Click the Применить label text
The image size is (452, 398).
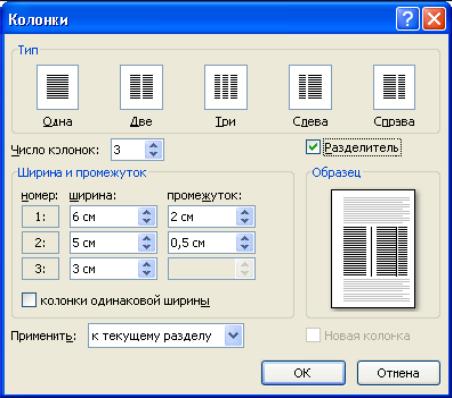[43, 336]
